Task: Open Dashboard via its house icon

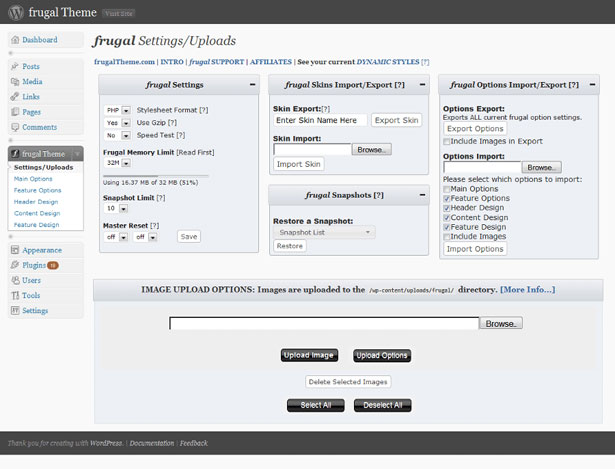Action: [15, 40]
